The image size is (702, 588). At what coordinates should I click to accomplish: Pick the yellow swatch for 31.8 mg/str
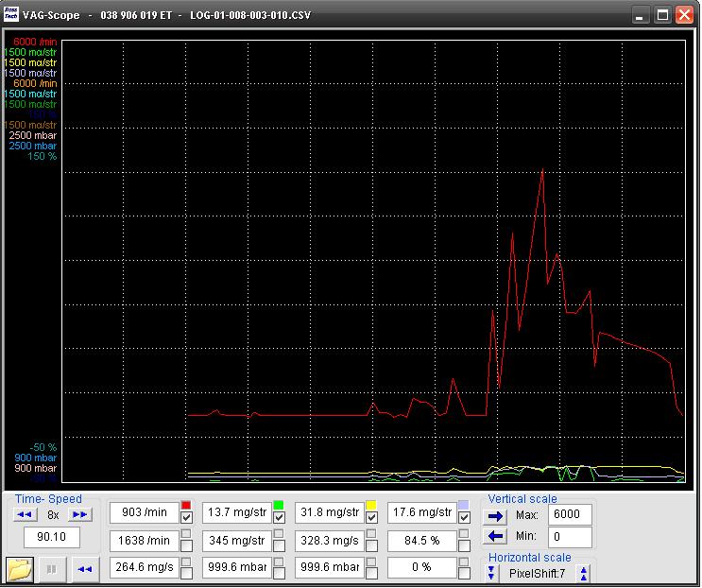[371, 506]
